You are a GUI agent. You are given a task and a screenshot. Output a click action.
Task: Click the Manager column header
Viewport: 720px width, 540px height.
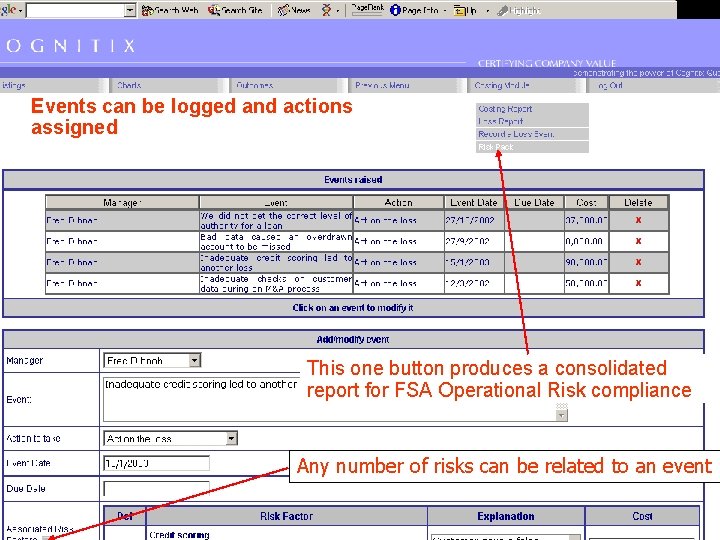[122, 202]
